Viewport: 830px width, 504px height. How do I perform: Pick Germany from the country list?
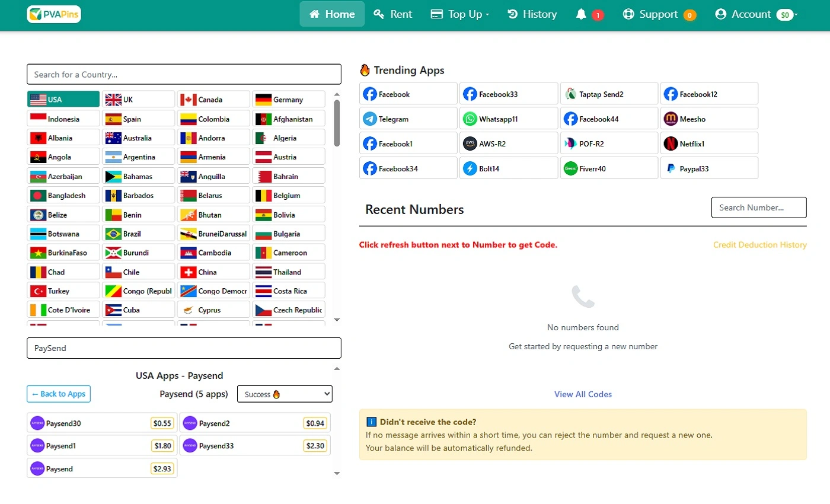289,99
